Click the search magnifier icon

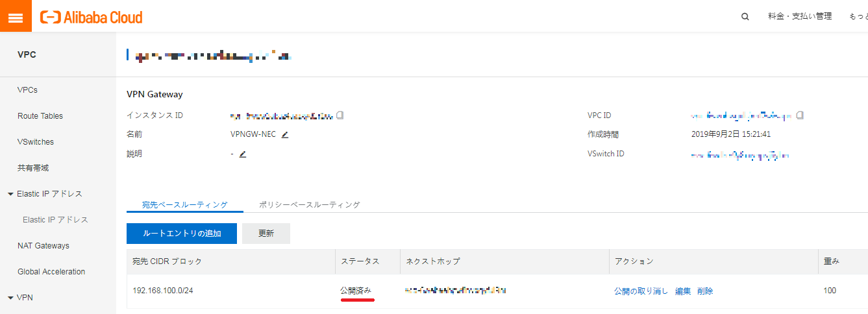(x=745, y=17)
